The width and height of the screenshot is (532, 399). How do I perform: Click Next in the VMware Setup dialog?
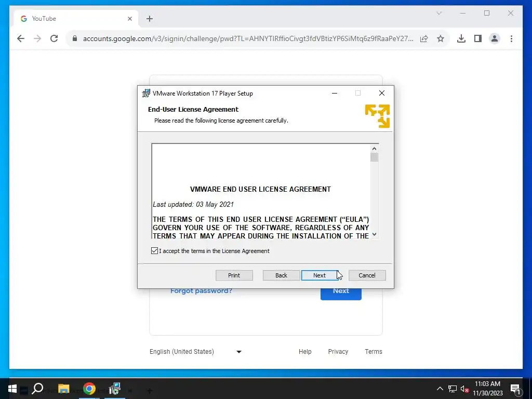point(320,275)
